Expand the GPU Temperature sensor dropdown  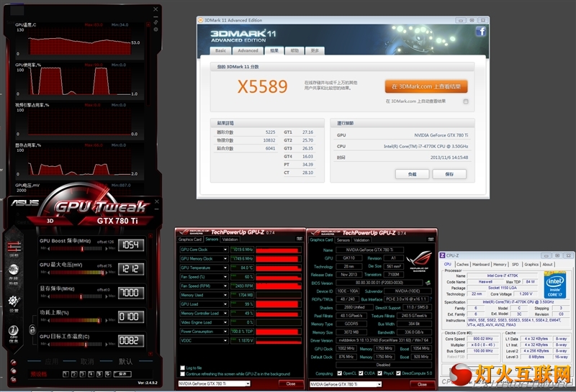pos(225,268)
